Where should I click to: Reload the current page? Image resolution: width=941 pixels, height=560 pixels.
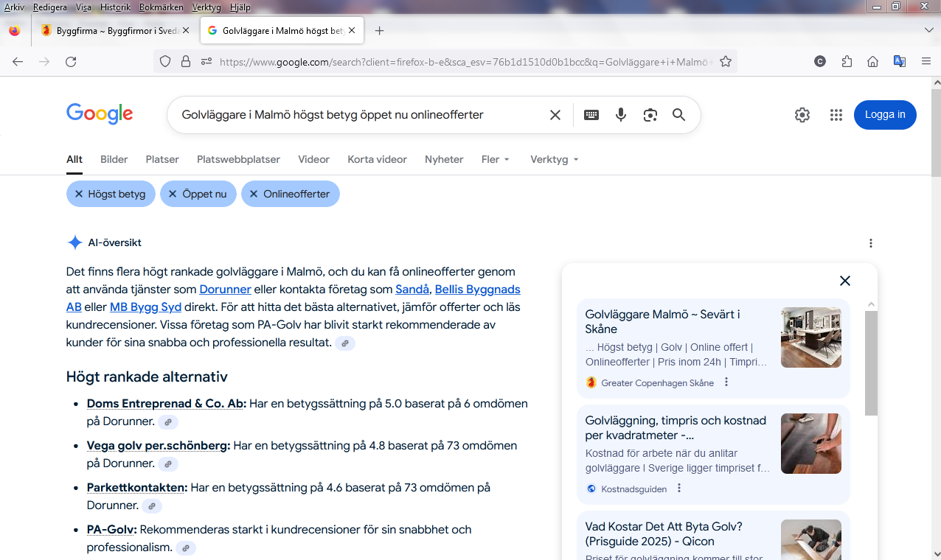pos(71,62)
